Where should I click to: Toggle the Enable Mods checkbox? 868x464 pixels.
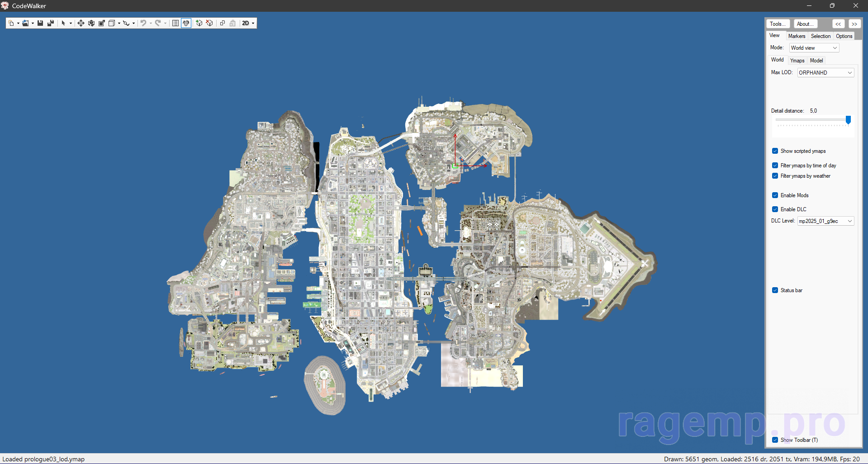[790, 195]
